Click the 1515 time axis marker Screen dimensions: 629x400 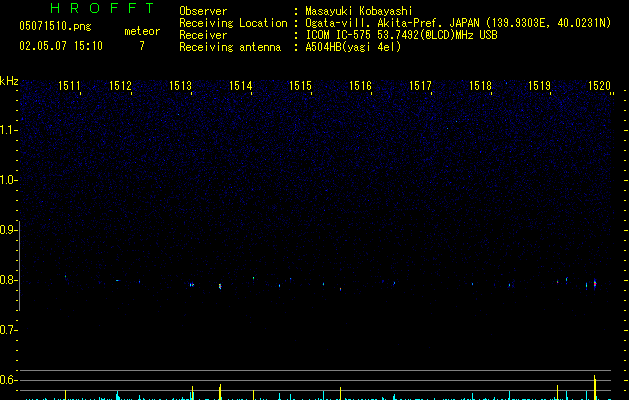pos(300,86)
